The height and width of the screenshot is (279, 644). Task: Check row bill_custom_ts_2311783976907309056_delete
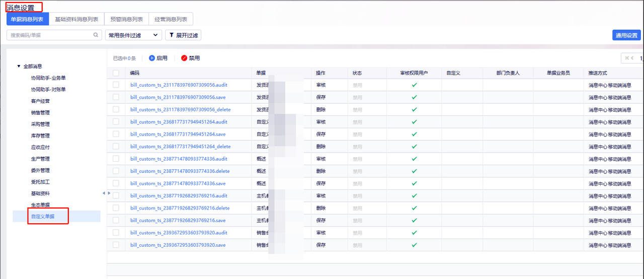coord(116,110)
